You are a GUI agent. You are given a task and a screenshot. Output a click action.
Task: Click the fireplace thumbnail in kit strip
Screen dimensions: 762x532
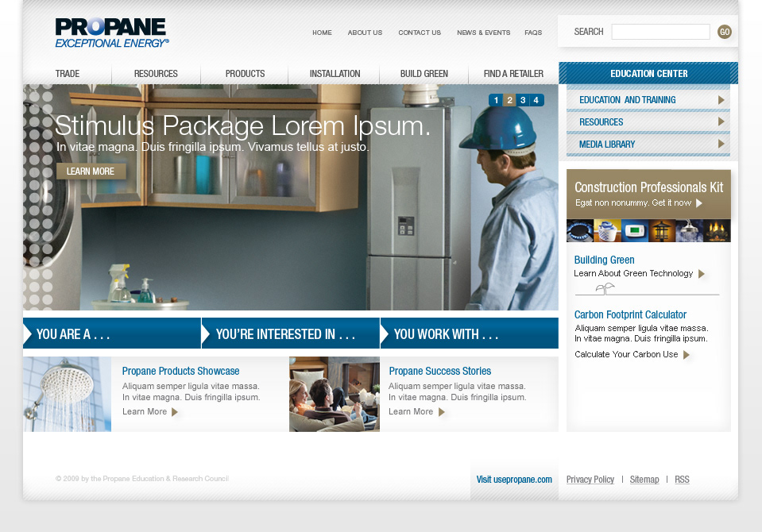click(717, 230)
